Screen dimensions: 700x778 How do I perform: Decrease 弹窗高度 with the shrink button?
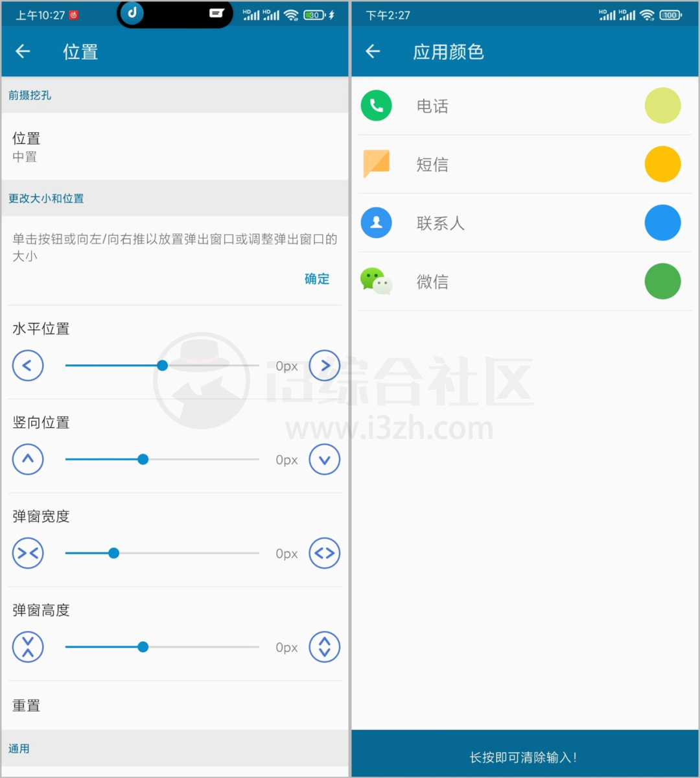[28, 647]
